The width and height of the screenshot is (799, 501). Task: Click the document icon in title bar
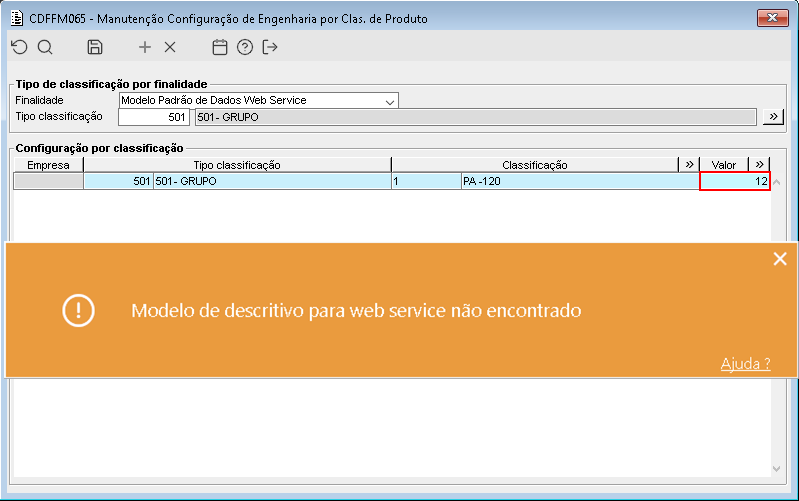coord(17,18)
